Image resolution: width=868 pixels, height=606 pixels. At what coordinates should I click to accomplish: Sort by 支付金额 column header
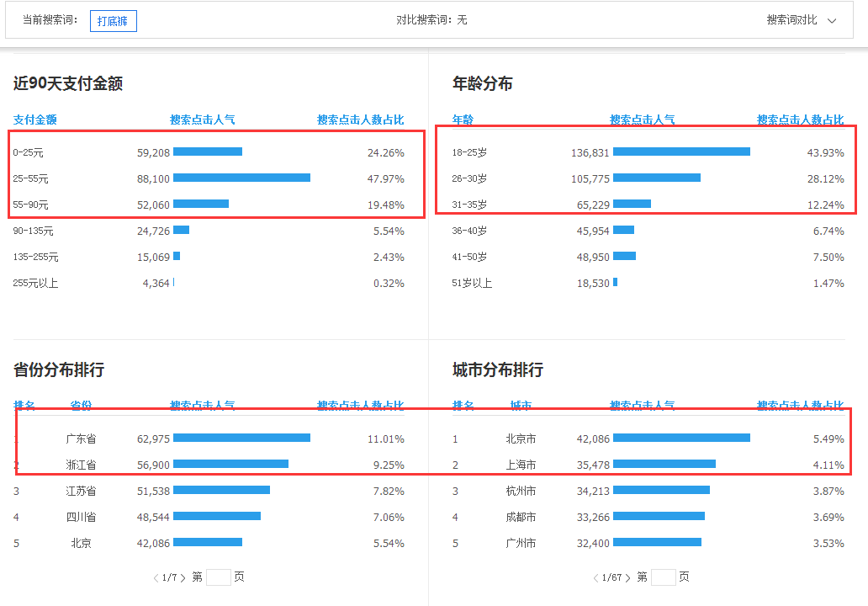coord(34,120)
